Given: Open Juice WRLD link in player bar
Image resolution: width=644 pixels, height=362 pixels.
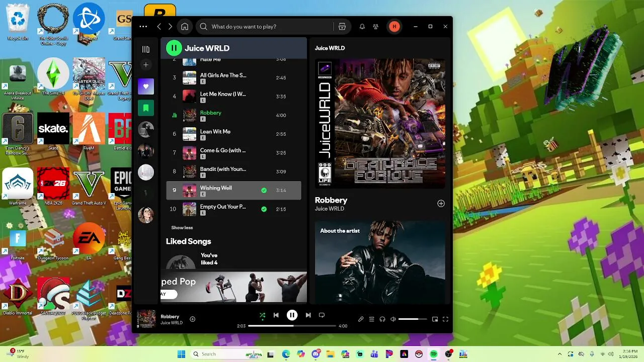Looking at the screenshot, I should coord(172,323).
